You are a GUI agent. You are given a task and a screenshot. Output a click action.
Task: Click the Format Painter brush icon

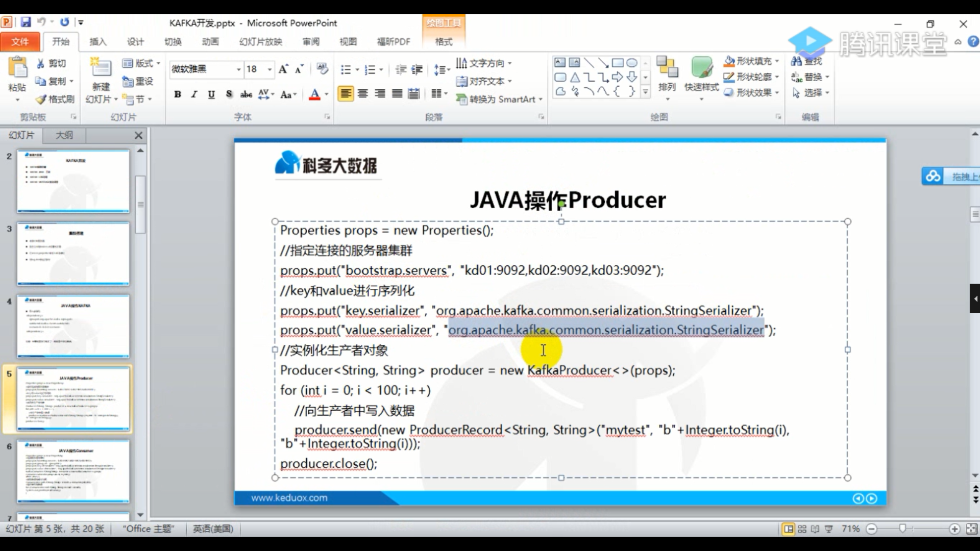click(x=41, y=99)
